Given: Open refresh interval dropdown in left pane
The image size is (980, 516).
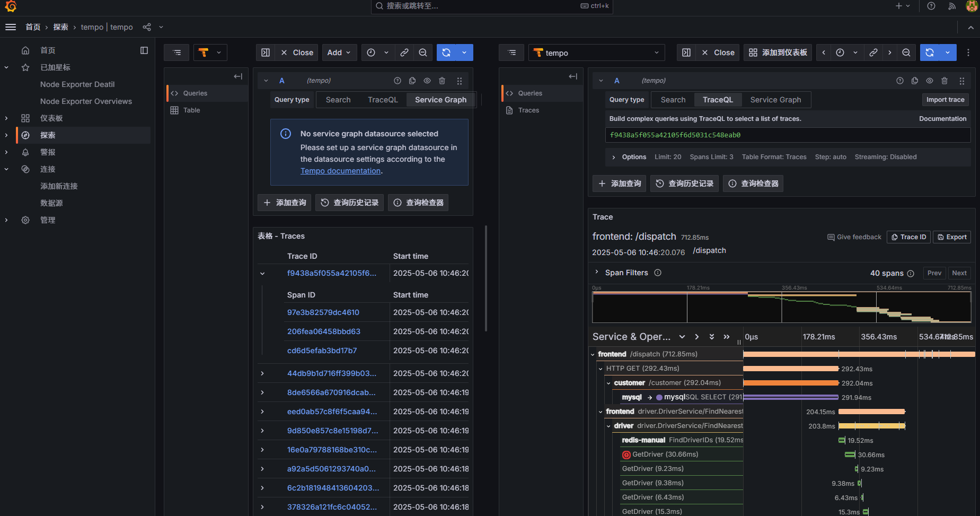Looking at the screenshot, I should 464,53.
